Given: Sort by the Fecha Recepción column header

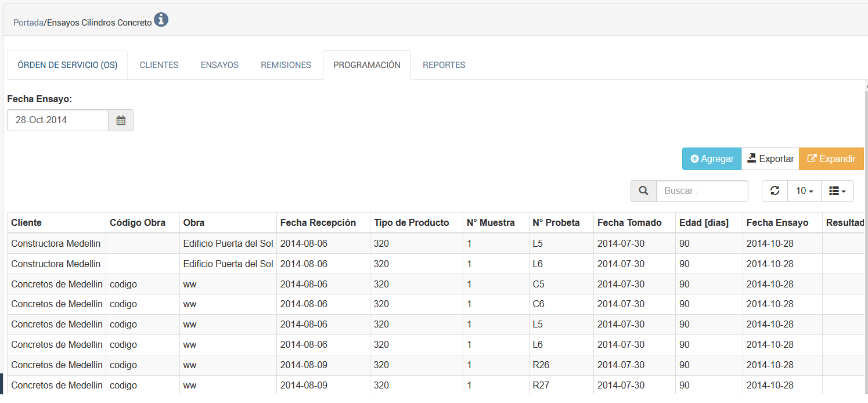Looking at the screenshot, I should pos(318,222).
